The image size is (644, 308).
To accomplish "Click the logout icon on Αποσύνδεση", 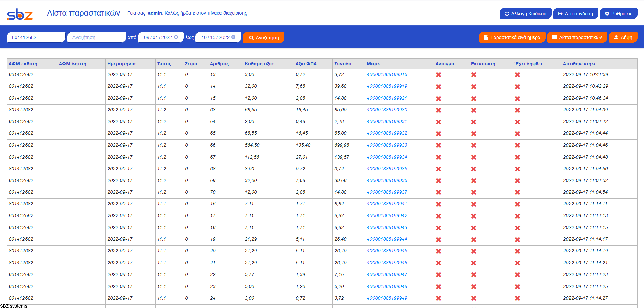I will [560, 13].
